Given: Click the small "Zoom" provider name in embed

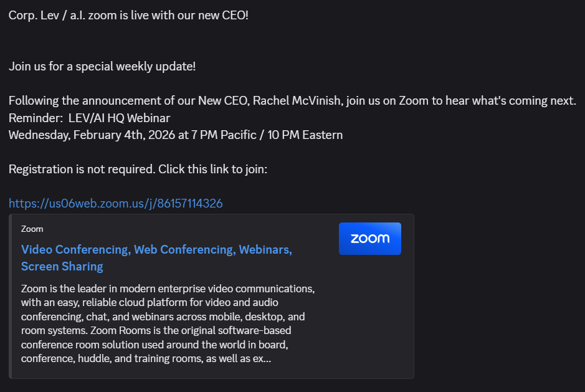Looking at the screenshot, I should point(32,229).
